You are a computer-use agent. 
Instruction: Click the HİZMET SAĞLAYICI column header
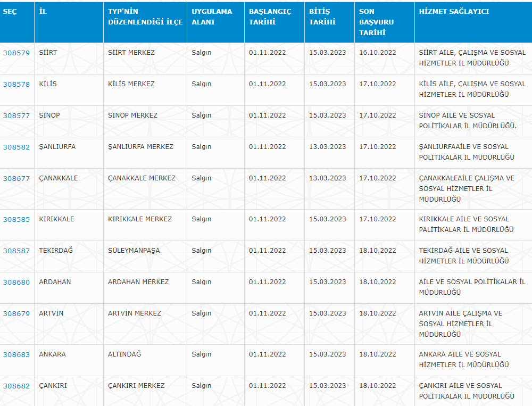click(x=473, y=22)
